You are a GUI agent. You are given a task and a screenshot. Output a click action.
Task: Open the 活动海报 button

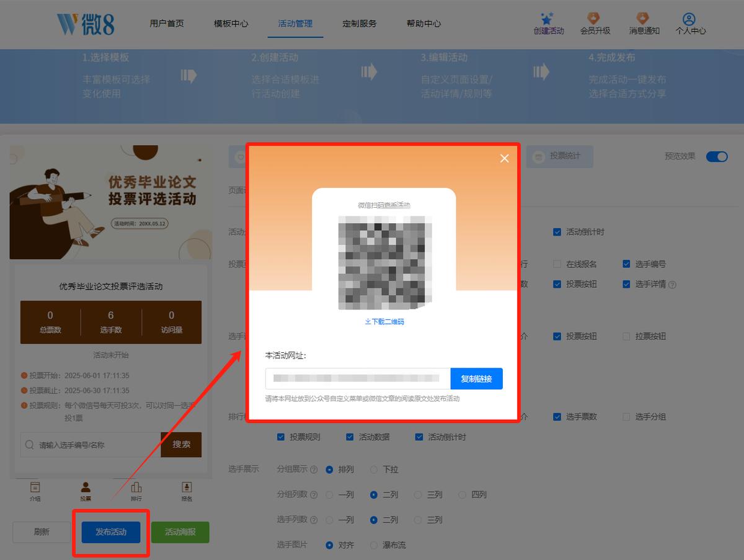click(x=180, y=532)
